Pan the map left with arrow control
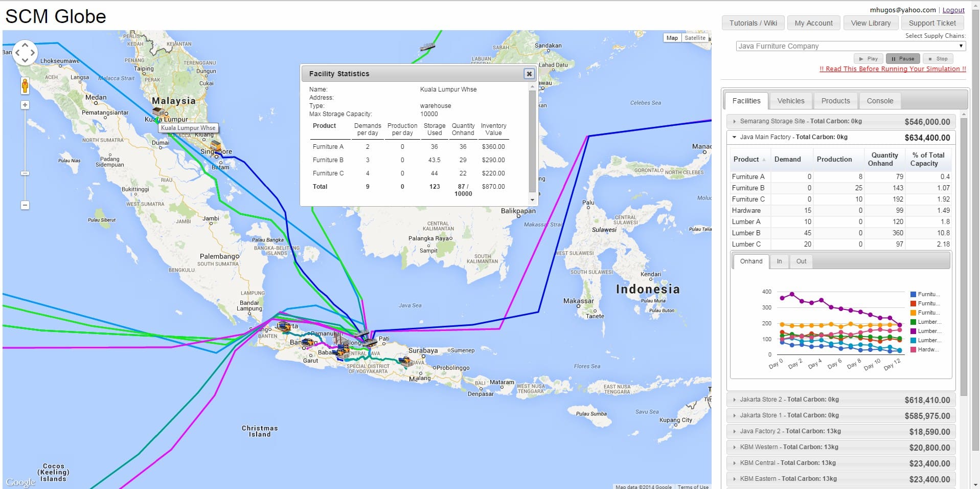The image size is (980, 489). point(17,53)
